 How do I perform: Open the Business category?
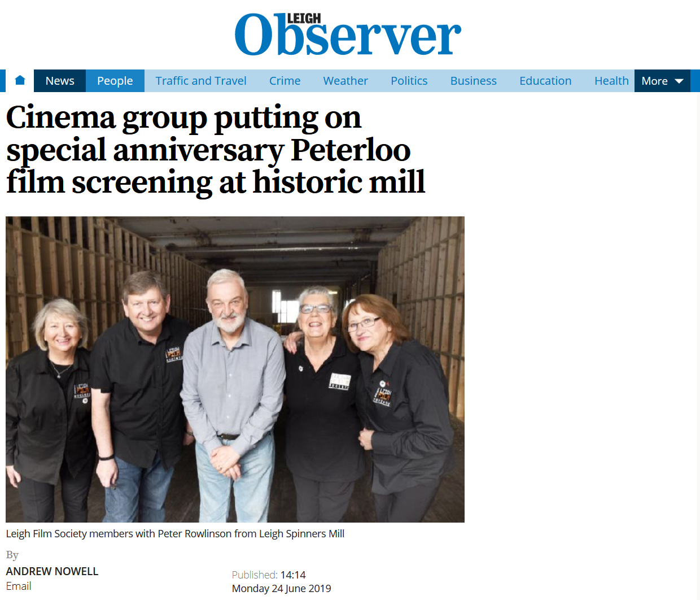474,81
